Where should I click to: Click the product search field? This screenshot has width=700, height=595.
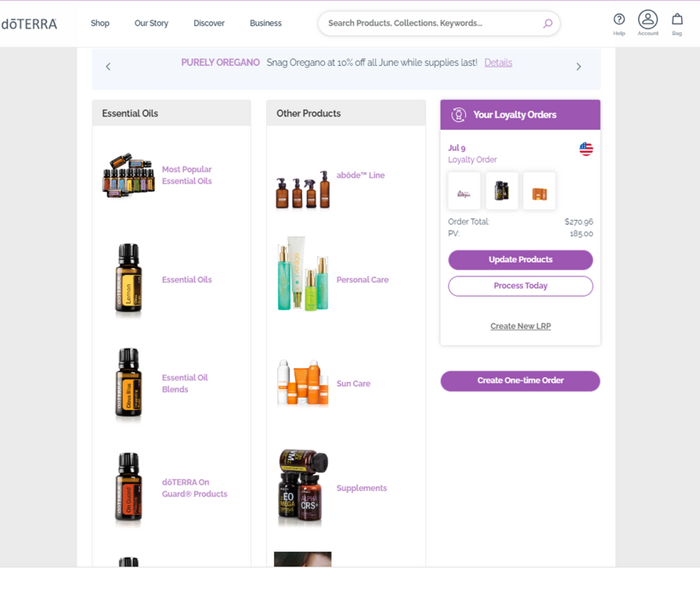tap(438, 23)
